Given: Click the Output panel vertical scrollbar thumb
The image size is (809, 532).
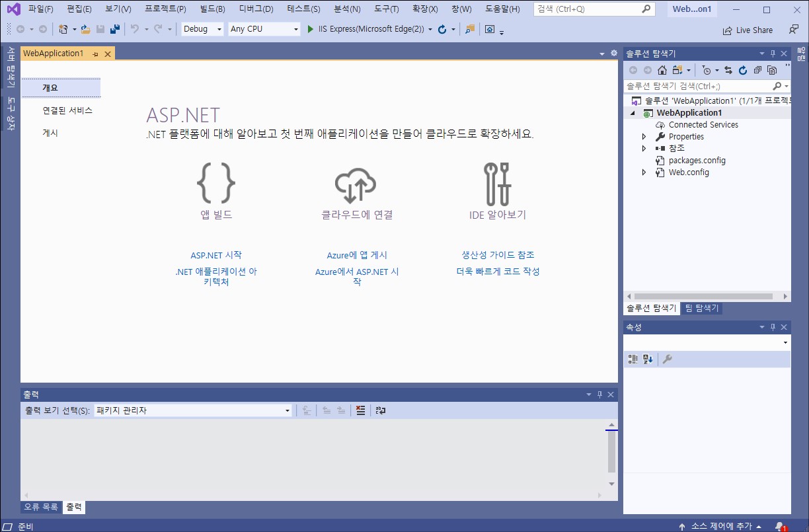Looking at the screenshot, I should (612, 453).
